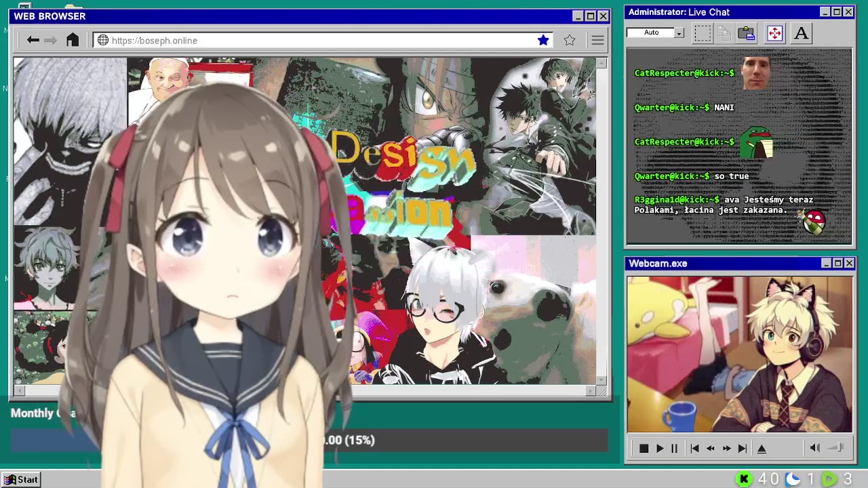Toggle the red arrows fullscreen icon
This screenshot has height=488, width=868.
[774, 33]
